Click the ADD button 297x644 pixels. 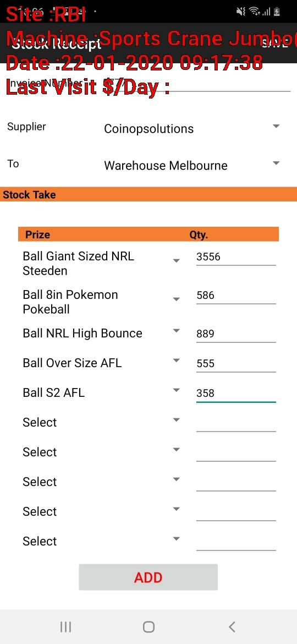(148, 577)
